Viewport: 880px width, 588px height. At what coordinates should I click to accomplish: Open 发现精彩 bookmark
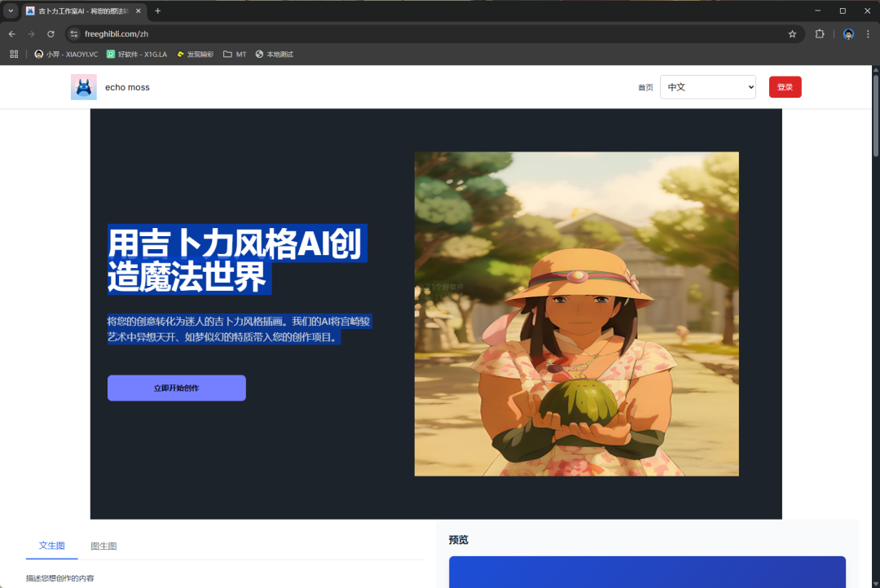tap(195, 55)
